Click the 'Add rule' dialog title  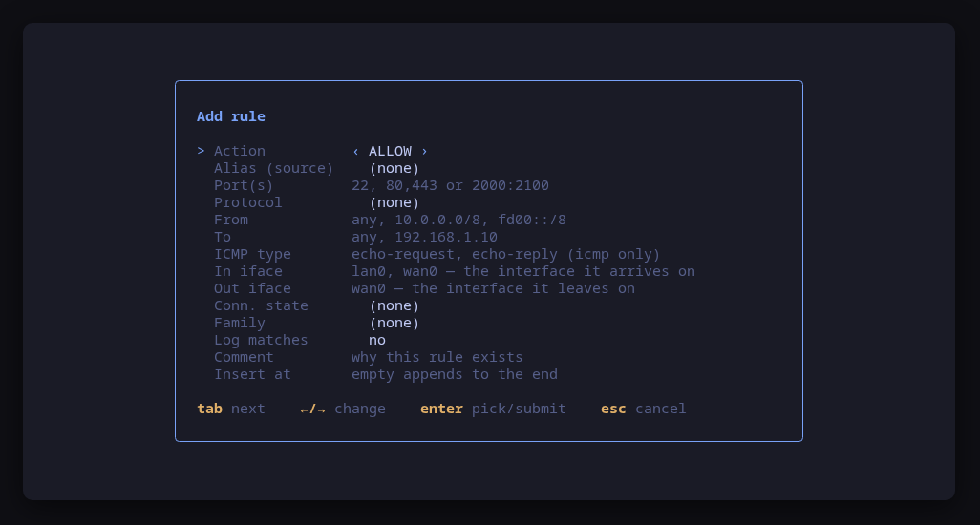[231, 116]
